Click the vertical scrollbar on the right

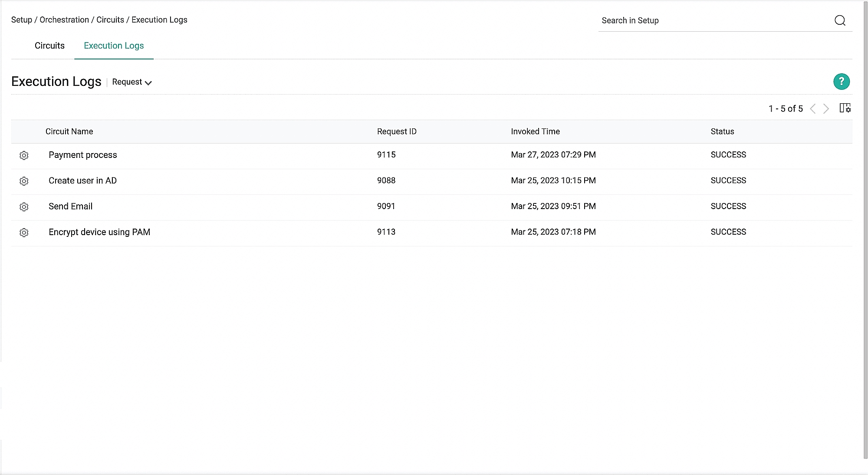point(865,230)
